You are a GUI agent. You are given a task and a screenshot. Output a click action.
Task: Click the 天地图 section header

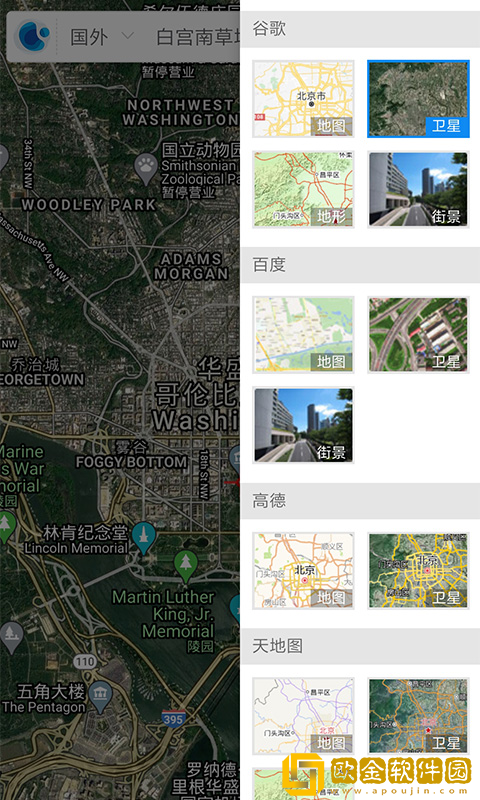point(360,646)
